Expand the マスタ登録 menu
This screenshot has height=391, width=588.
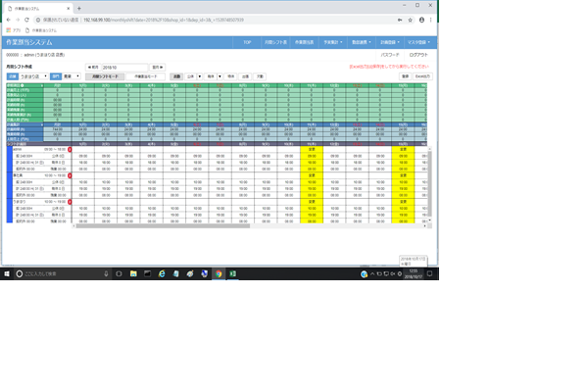coord(418,42)
